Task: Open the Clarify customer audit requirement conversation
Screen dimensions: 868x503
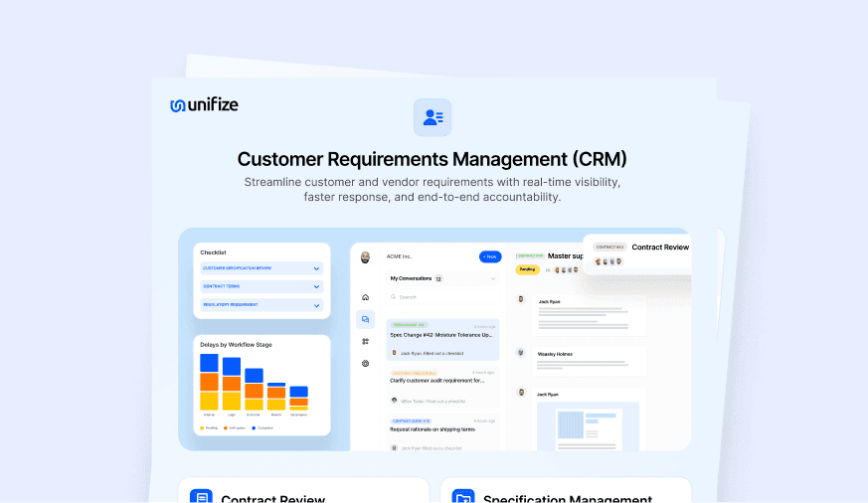Action: [442, 387]
